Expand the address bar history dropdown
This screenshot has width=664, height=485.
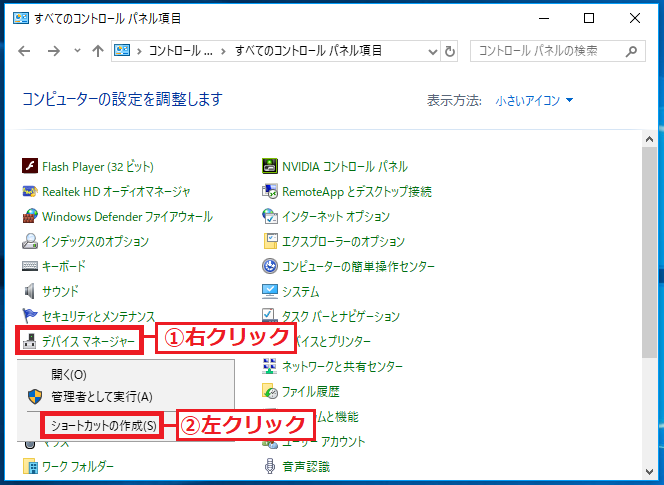432,52
